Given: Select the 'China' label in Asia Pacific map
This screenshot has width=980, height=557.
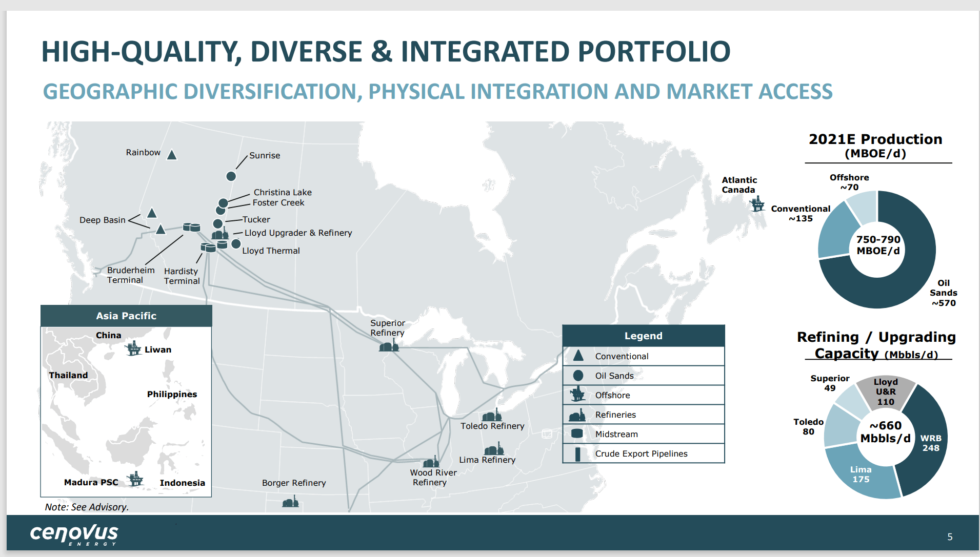Looking at the screenshot, I should pos(108,335).
